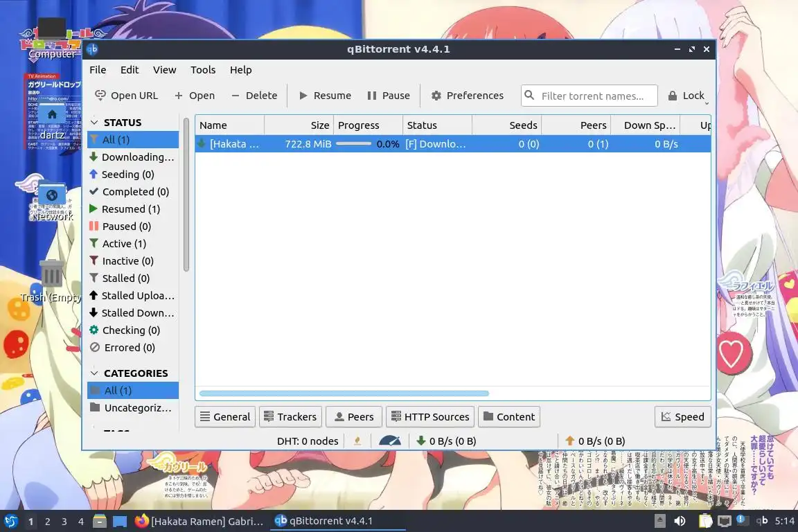Click the qBittorrent tray icon

tap(761, 521)
